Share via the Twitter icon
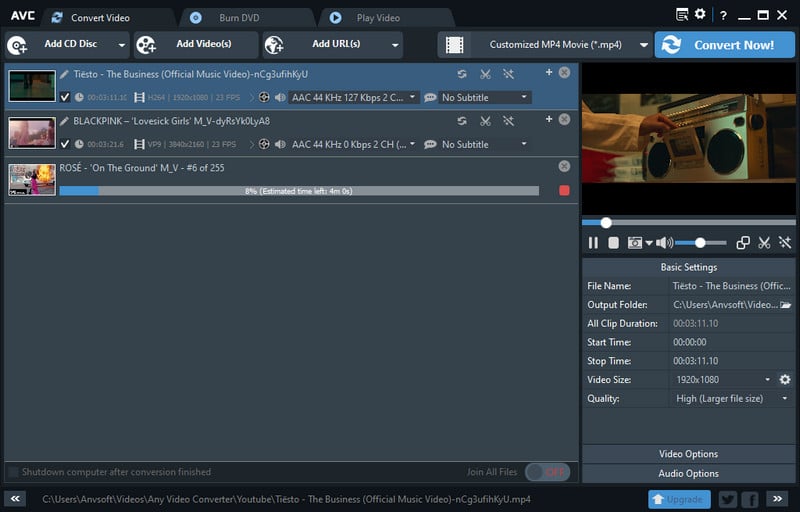800x512 pixels. coord(728,499)
